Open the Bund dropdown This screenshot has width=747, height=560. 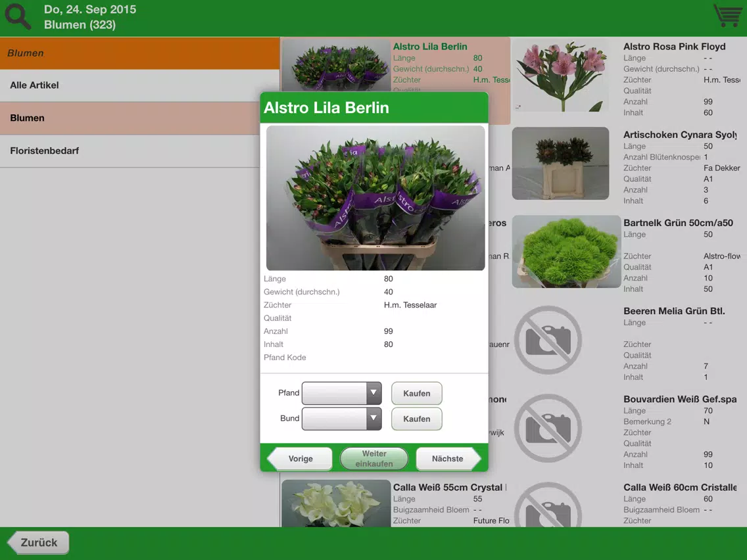pyautogui.click(x=341, y=419)
